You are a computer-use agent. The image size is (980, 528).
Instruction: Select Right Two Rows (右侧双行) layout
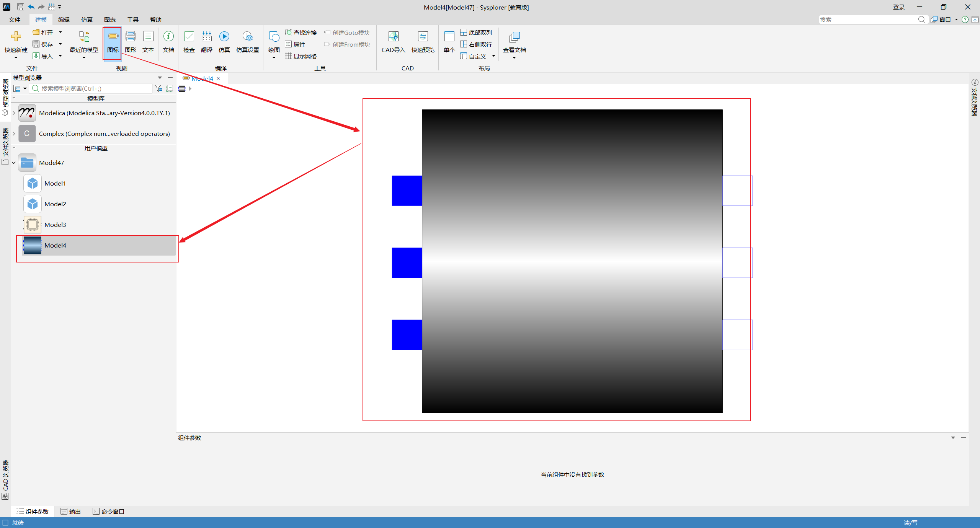tap(476, 44)
